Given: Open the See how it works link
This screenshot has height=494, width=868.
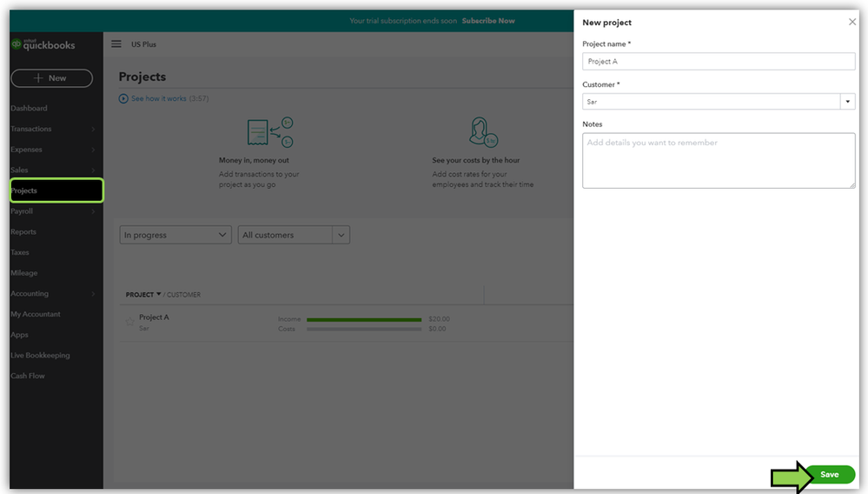Looking at the screenshot, I should 158,98.
